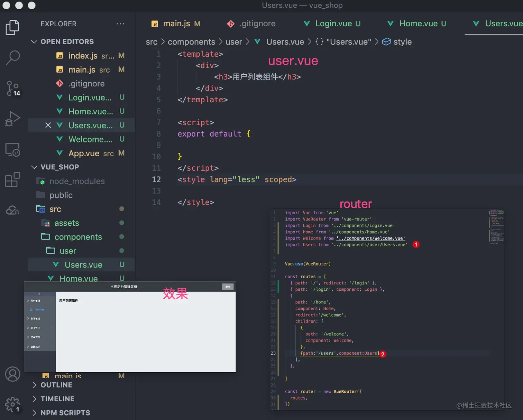Open Login.vue in open editors list
This screenshot has height=420, width=523.
click(x=81, y=97)
